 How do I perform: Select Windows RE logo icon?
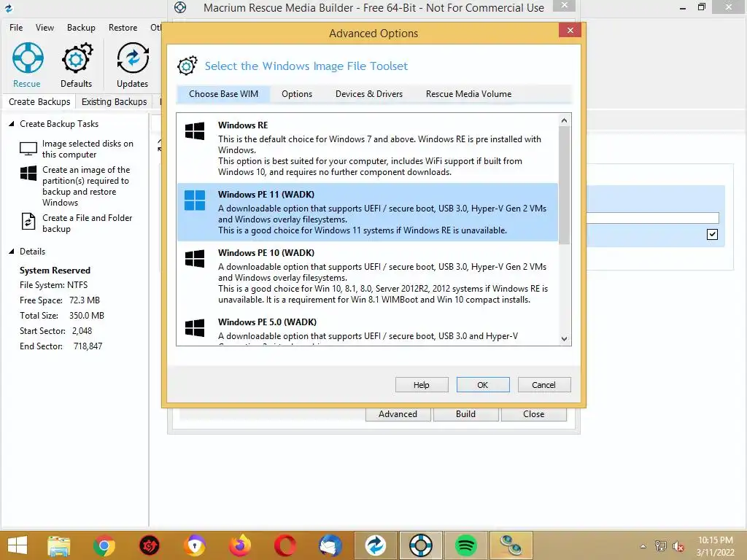click(194, 131)
